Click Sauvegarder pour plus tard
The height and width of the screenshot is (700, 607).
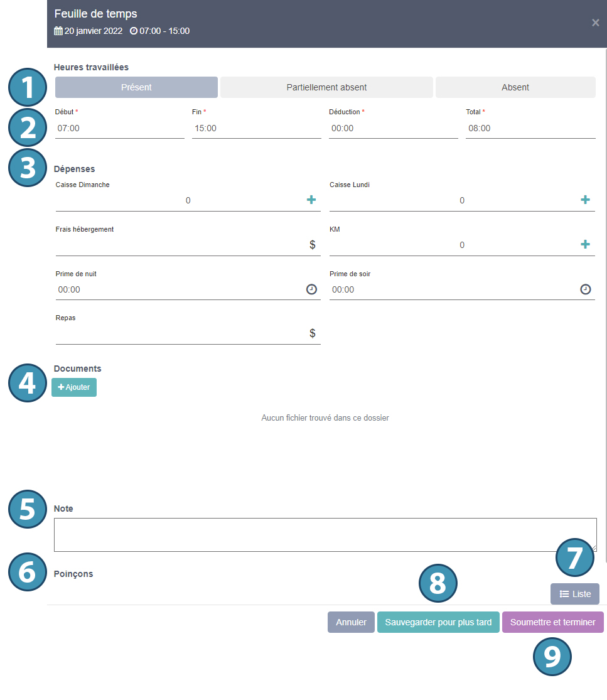pyautogui.click(x=438, y=623)
